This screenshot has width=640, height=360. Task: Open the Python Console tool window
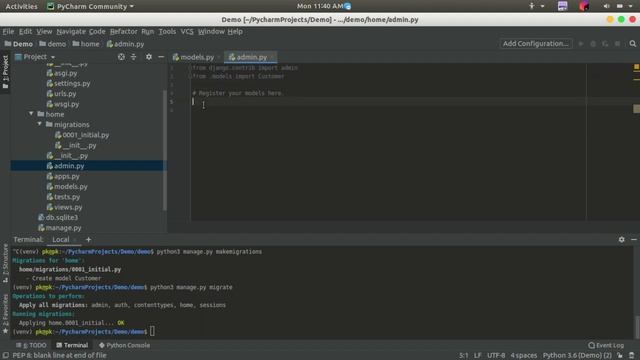124,345
